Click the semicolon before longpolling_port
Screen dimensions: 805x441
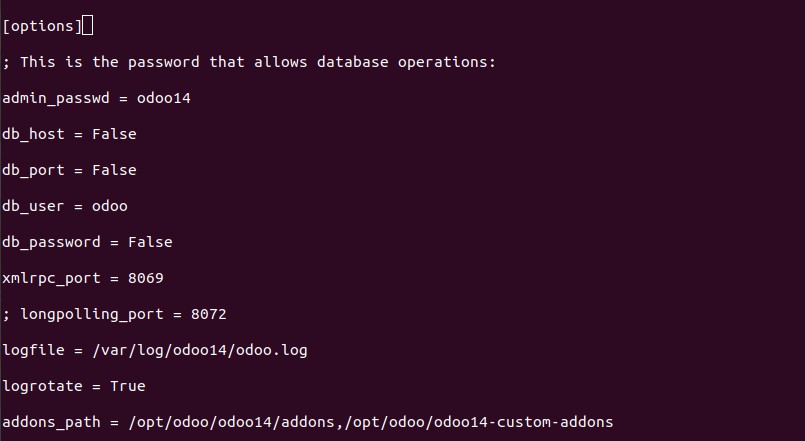[6, 315]
